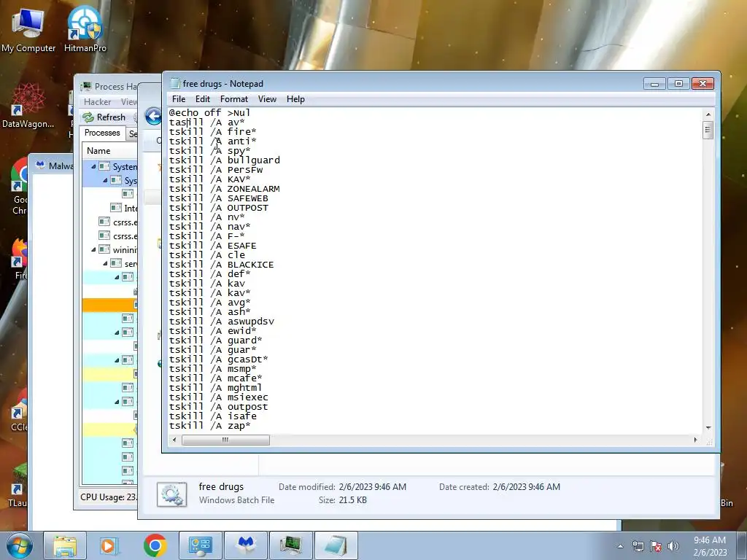Open Windows Media Player from taskbar

pos(109,545)
